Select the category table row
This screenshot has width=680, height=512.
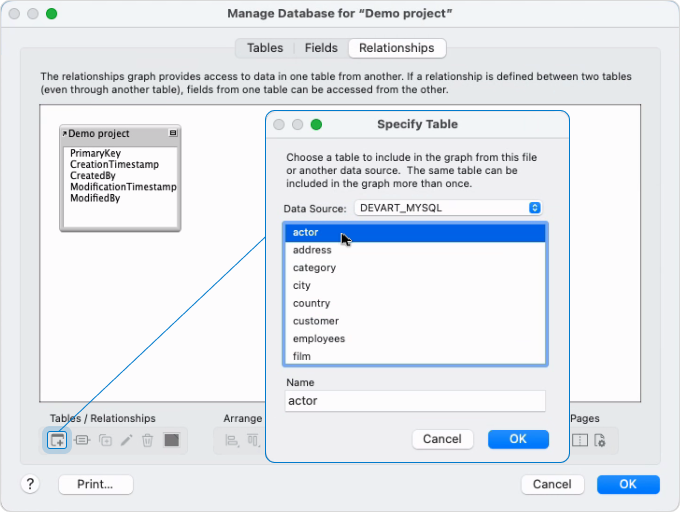click(415, 268)
